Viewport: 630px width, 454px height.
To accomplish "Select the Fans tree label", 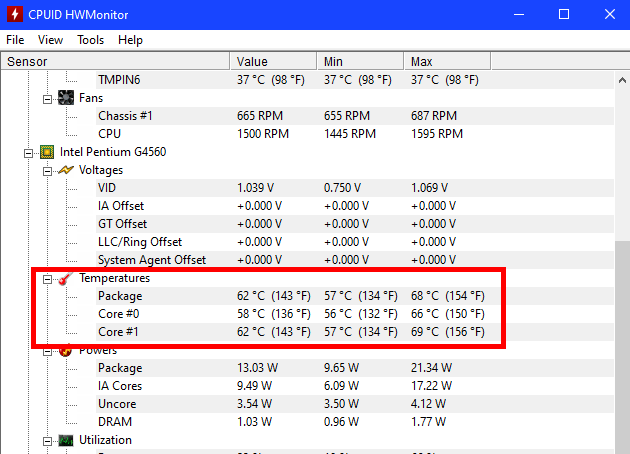I will (x=91, y=98).
